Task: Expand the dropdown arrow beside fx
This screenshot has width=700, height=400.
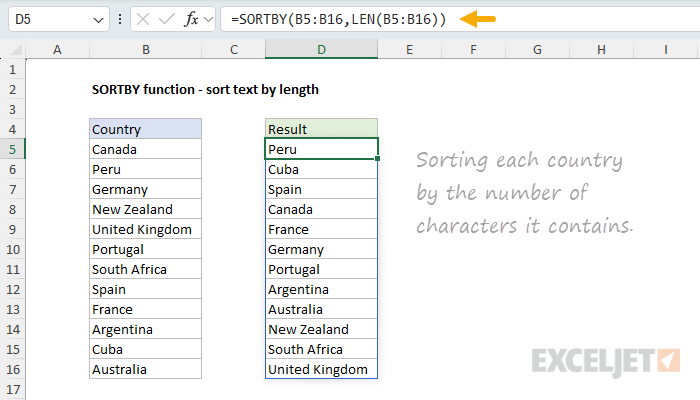Action: pos(208,20)
